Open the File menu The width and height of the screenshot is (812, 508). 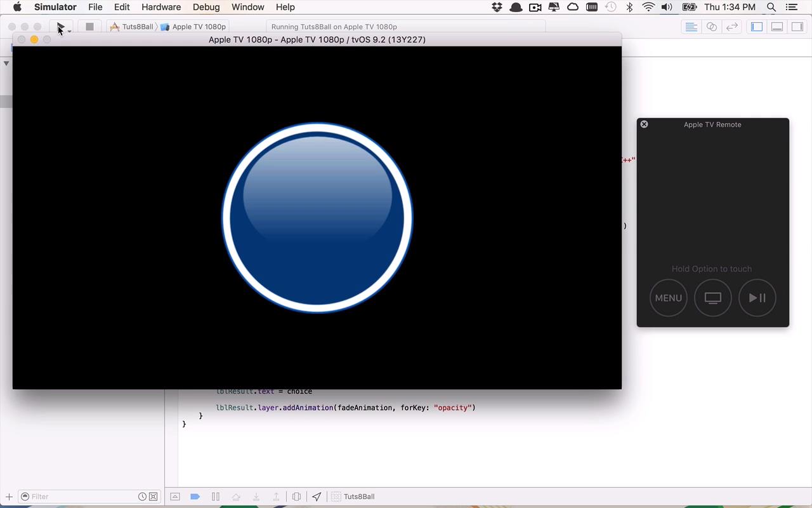click(x=95, y=7)
